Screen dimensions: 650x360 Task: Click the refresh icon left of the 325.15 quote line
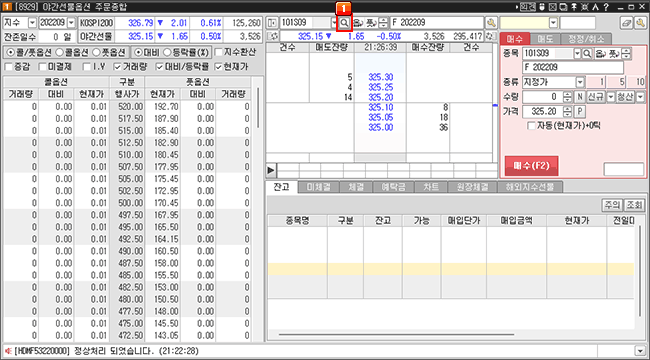[x=272, y=36]
